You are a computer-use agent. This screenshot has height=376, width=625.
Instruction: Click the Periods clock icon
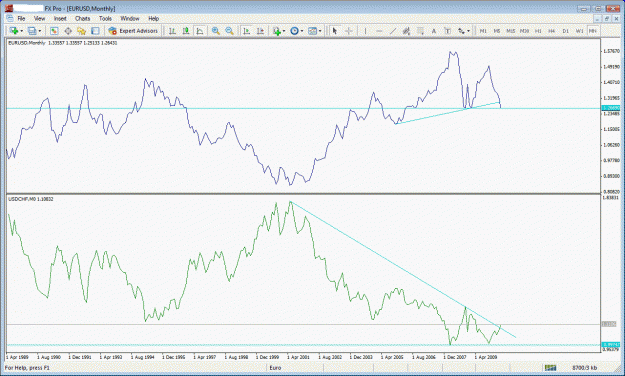294,31
